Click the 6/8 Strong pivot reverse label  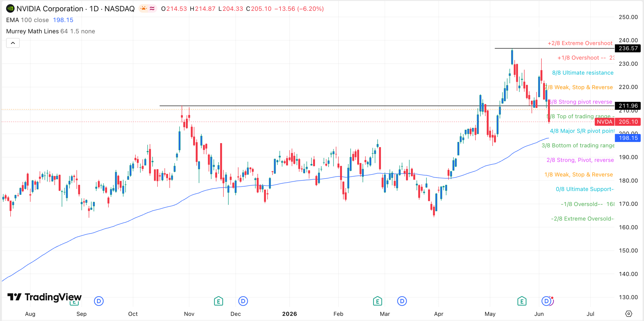[580, 102]
